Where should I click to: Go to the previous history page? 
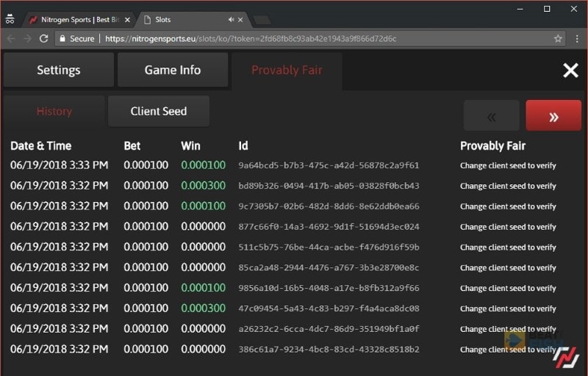click(x=492, y=115)
